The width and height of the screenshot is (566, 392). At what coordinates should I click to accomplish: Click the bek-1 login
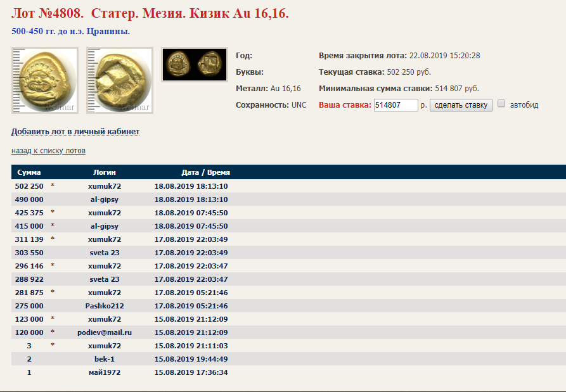105,359
